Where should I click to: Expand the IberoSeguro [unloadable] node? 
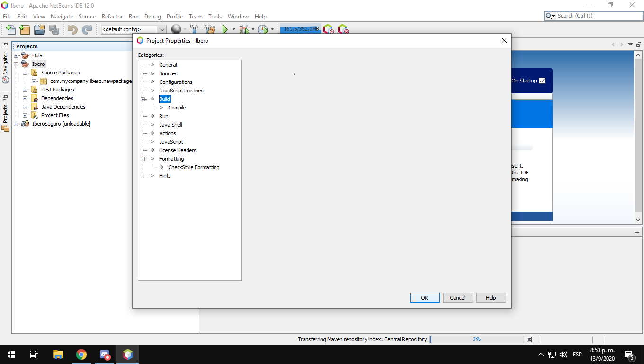click(16, 124)
